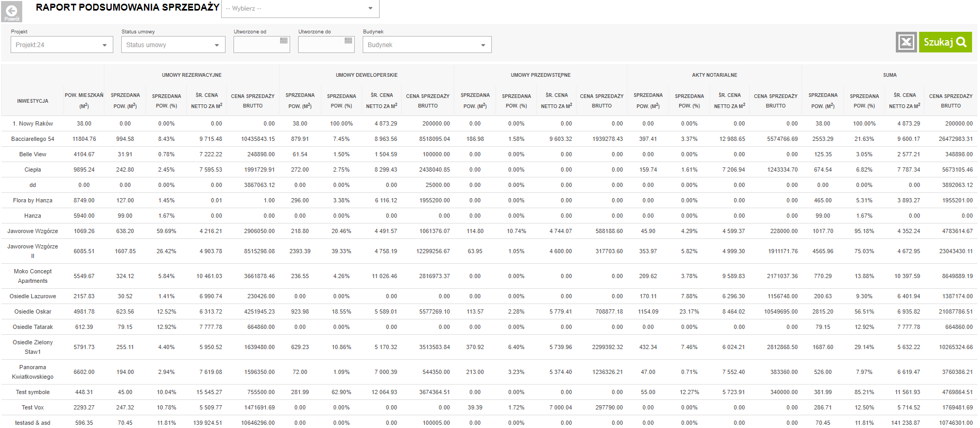Click the 8649889.19 total for Moko Concept
Screen dimensions: 980x428
[x=957, y=276]
